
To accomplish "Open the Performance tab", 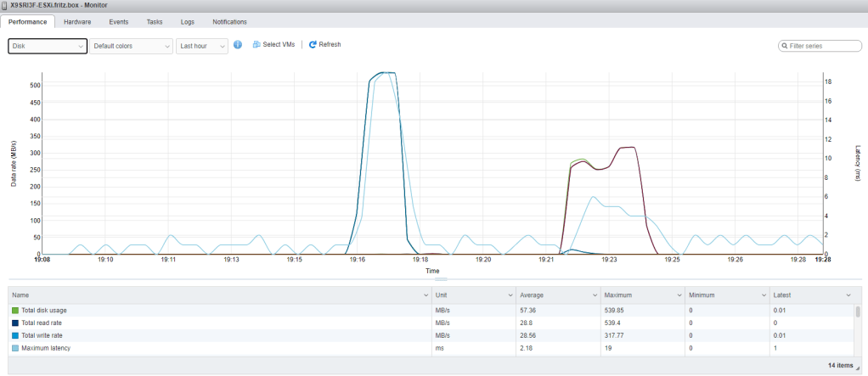I will tap(28, 22).
